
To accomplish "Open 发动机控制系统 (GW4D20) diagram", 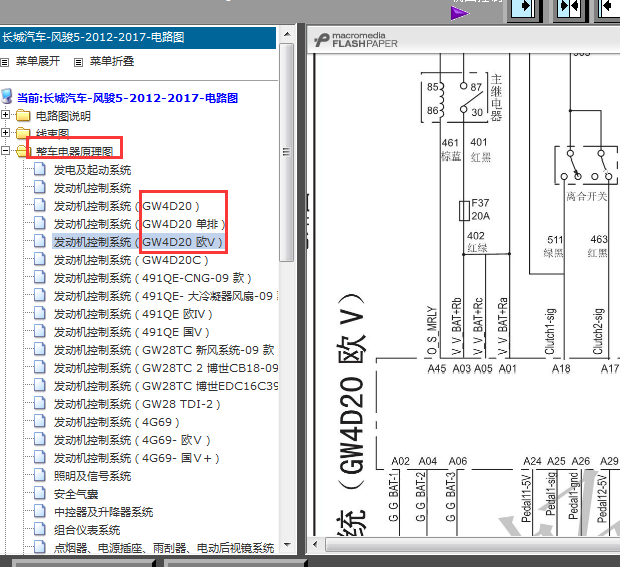I will (x=127, y=206).
